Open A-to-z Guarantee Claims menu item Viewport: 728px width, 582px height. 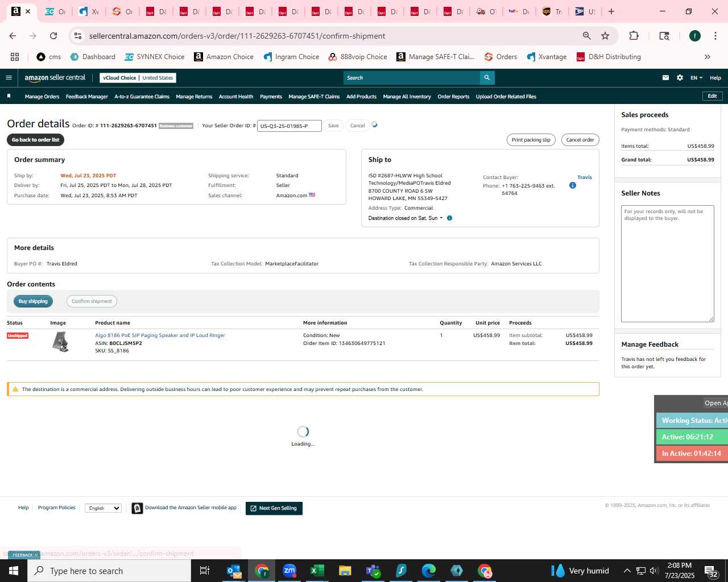click(x=142, y=97)
